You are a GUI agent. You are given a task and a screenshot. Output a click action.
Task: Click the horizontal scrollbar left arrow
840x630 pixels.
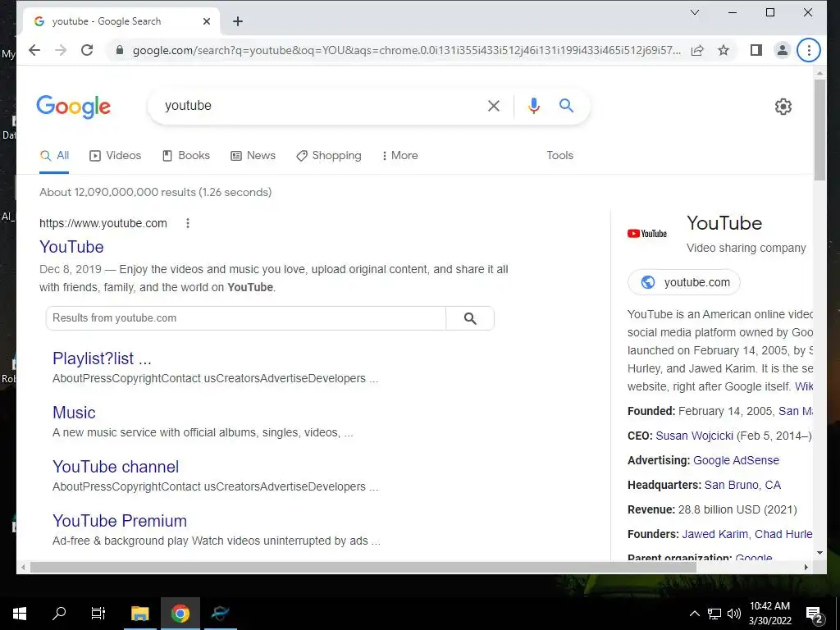(23, 568)
